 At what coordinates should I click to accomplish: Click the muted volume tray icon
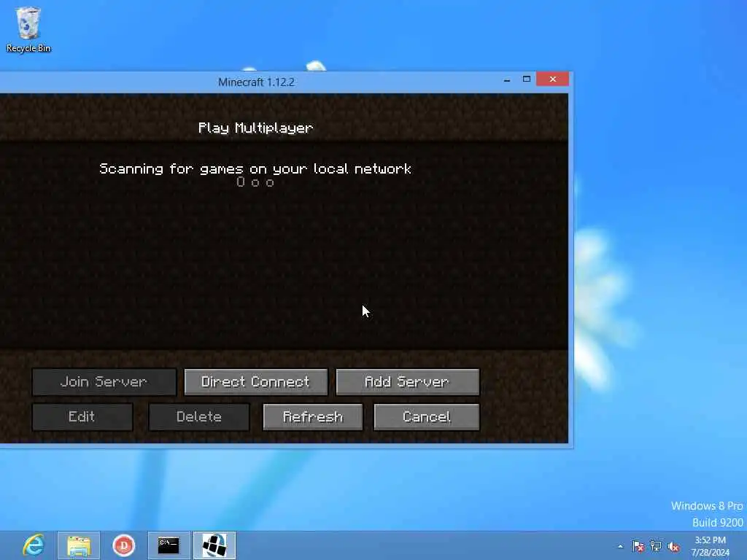(673, 547)
